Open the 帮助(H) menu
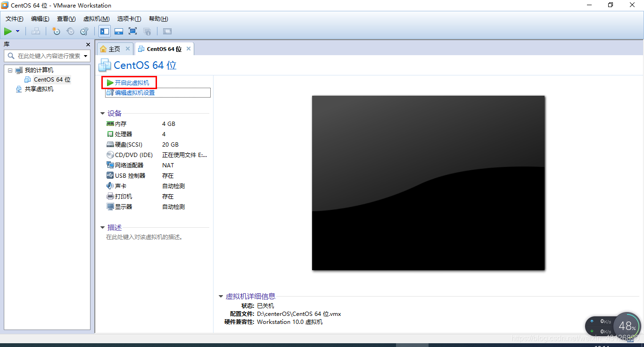The image size is (644, 347). pyautogui.click(x=158, y=19)
